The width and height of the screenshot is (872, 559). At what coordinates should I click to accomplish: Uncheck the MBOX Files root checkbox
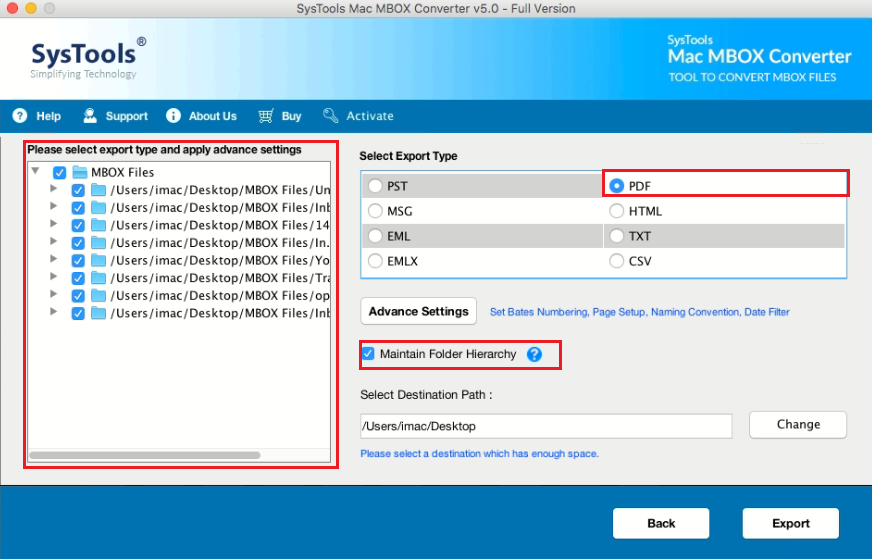pyautogui.click(x=60, y=173)
